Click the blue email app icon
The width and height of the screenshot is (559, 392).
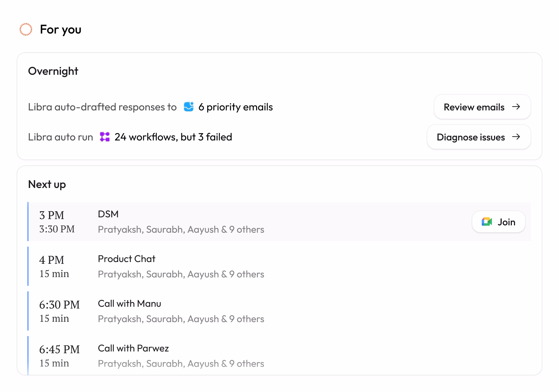(189, 107)
